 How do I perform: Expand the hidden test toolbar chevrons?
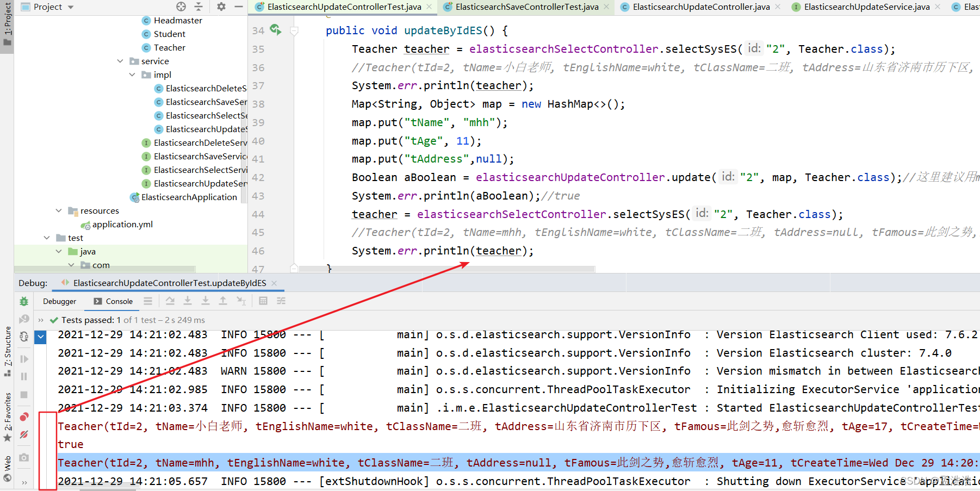pyautogui.click(x=41, y=320)
